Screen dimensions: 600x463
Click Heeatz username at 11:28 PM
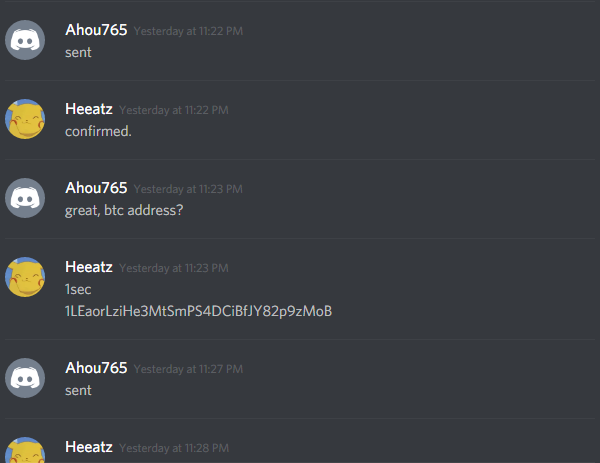89,447
